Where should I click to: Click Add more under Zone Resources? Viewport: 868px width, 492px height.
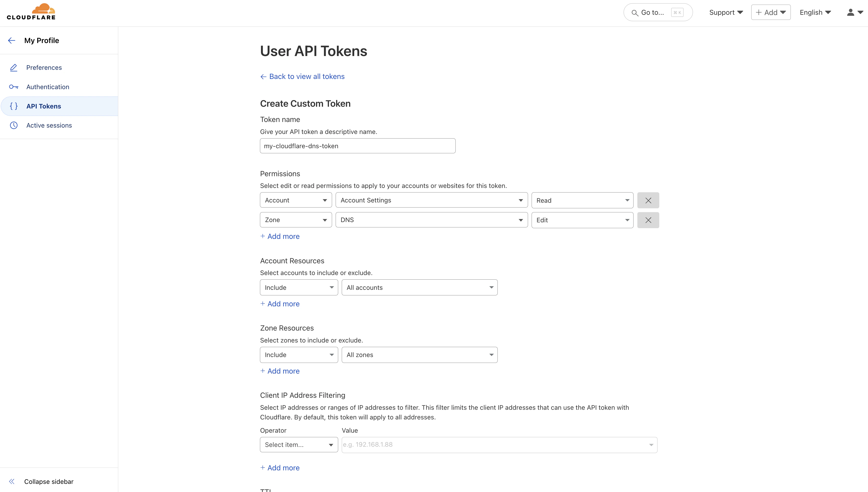click(280, 371)
